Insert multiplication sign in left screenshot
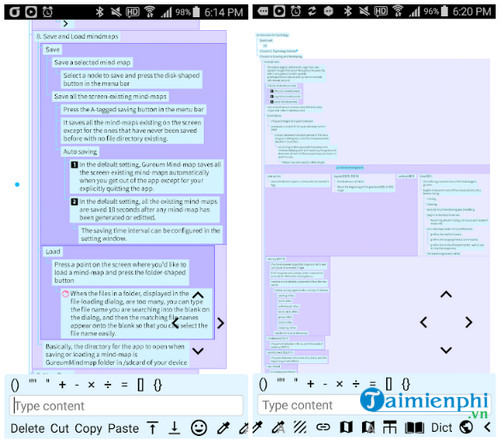Screen dimensions: 500x443 point(91,385)
